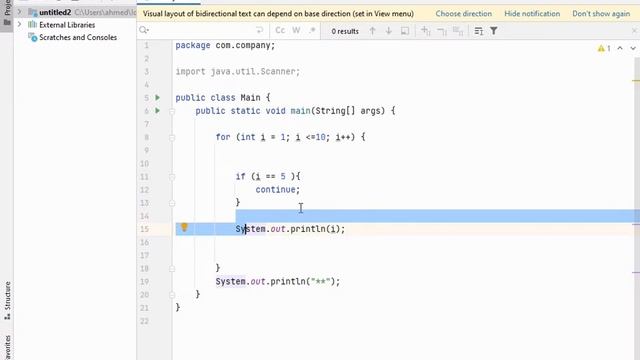Screen dimensions: 640x360
Task: Click fold end marker on line 20
Action: (x=172, y=295)
